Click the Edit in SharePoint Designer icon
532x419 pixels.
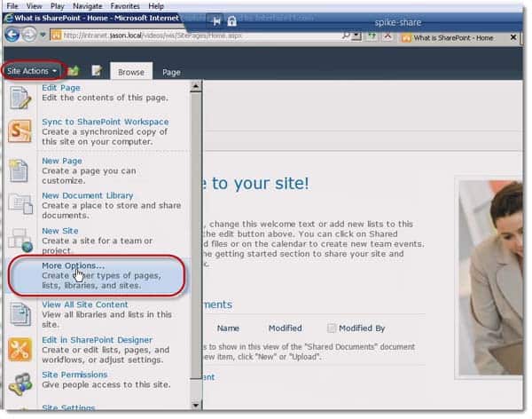coord(20,349)
